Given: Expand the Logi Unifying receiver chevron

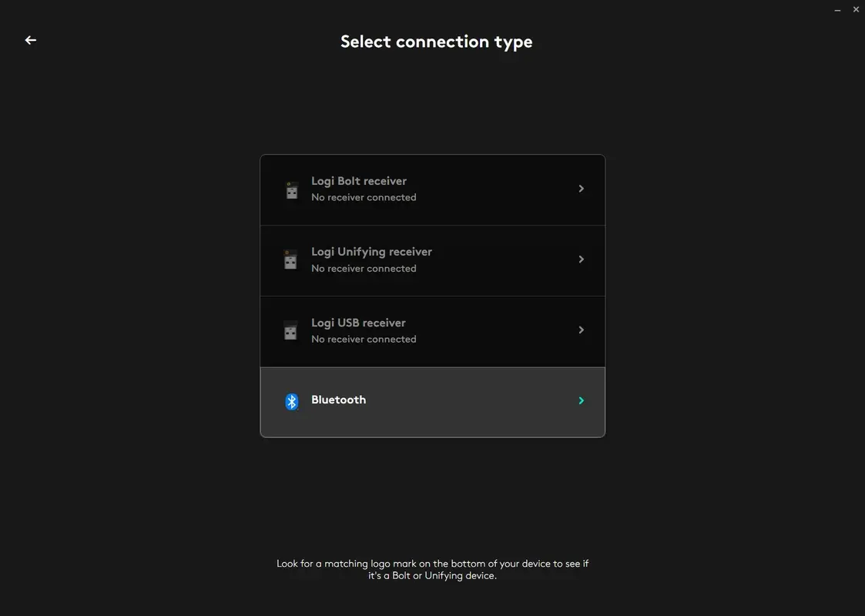Looking at the screenshot, I should 582,259.
